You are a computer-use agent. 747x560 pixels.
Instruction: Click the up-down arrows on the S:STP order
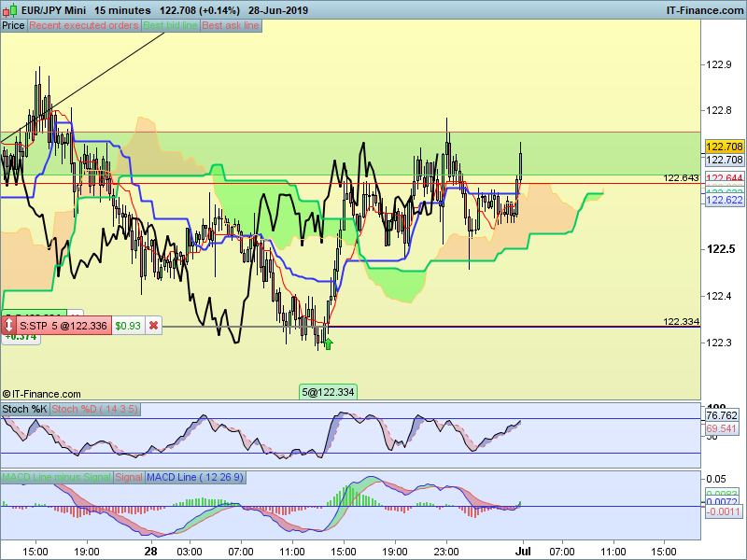(8, 326)
